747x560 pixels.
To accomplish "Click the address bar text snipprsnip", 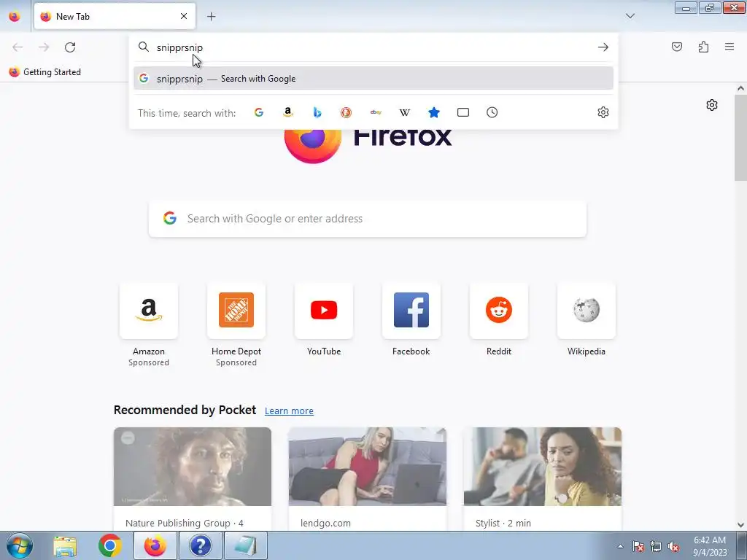I will point(179,47).
